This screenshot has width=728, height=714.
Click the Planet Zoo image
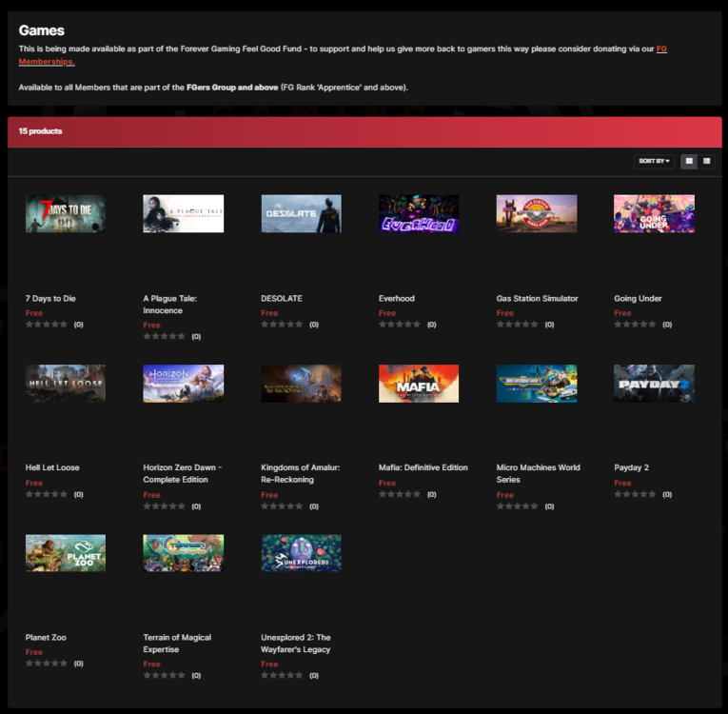[66, 553]
